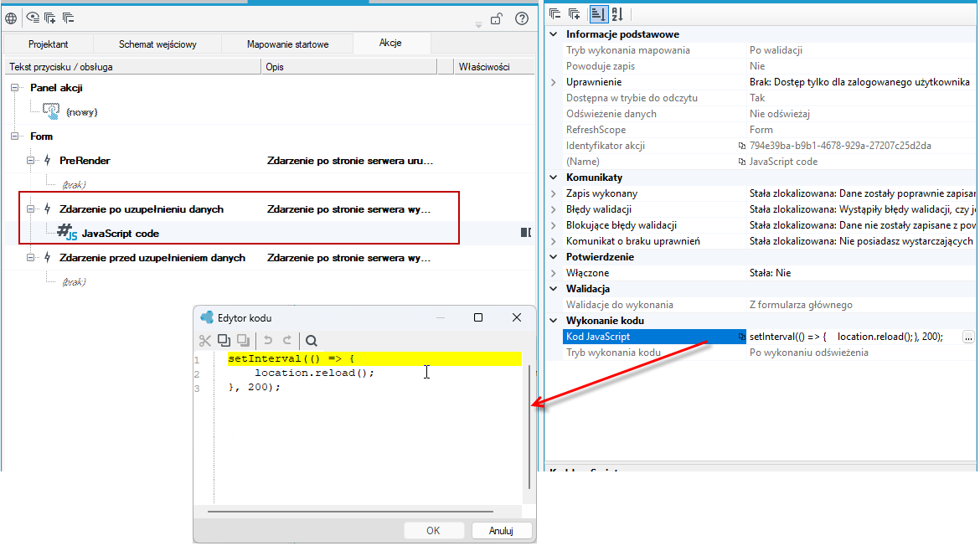Click the Cut scissors icon in Edytor kodu
The height and width of the screenshot is (551, 980).
click(x=205, y=341)
